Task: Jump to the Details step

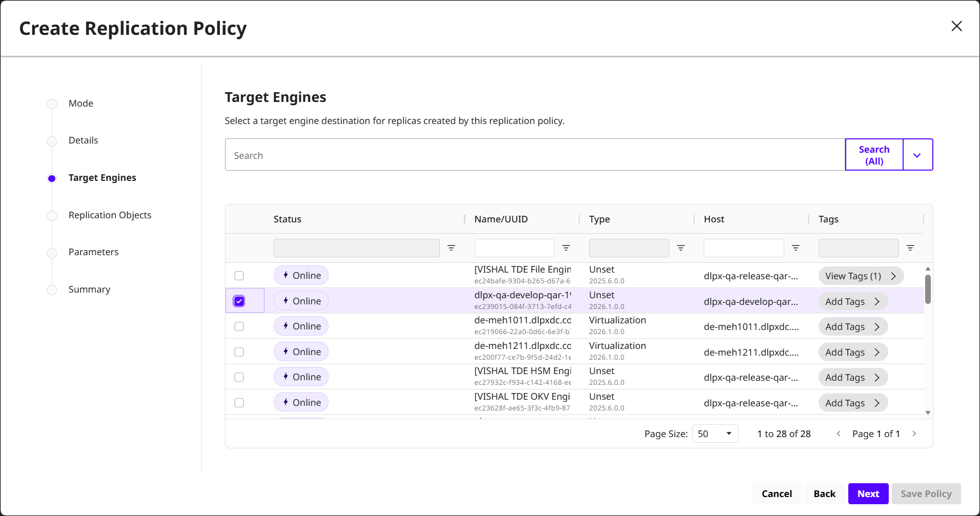Action: tap(83, 140)
